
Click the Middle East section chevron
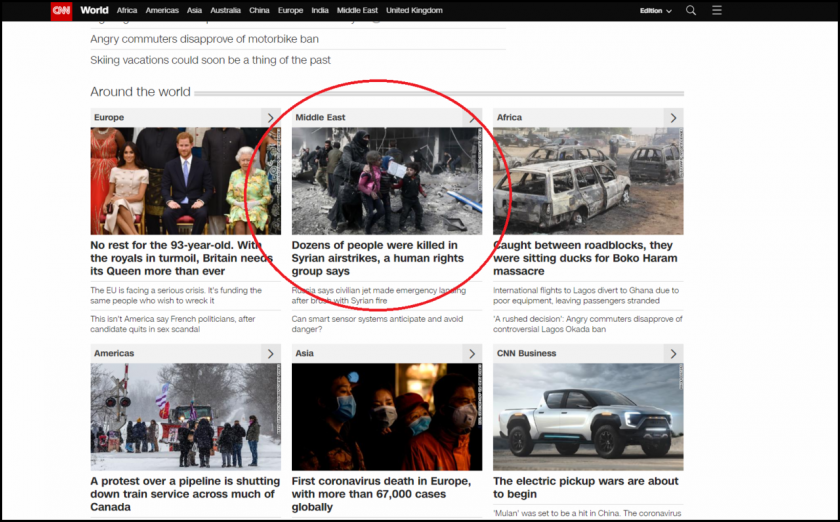click(x=472, y=118)
